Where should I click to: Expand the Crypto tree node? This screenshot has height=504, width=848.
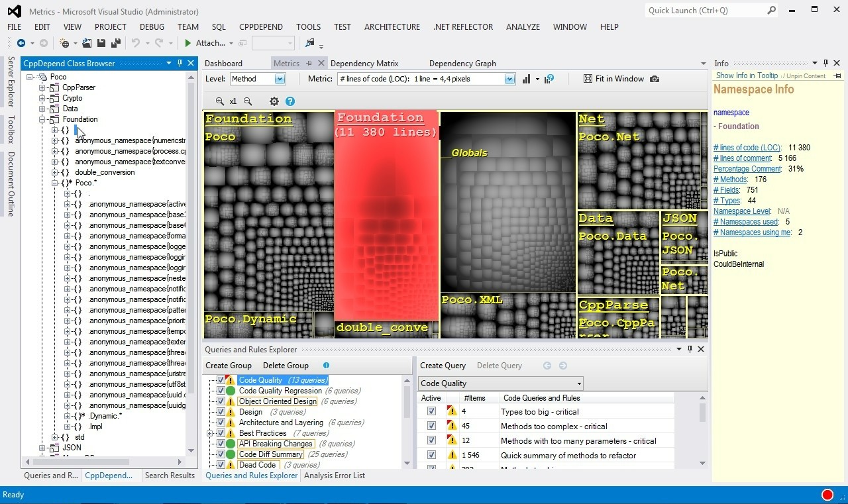coord(42,98)
